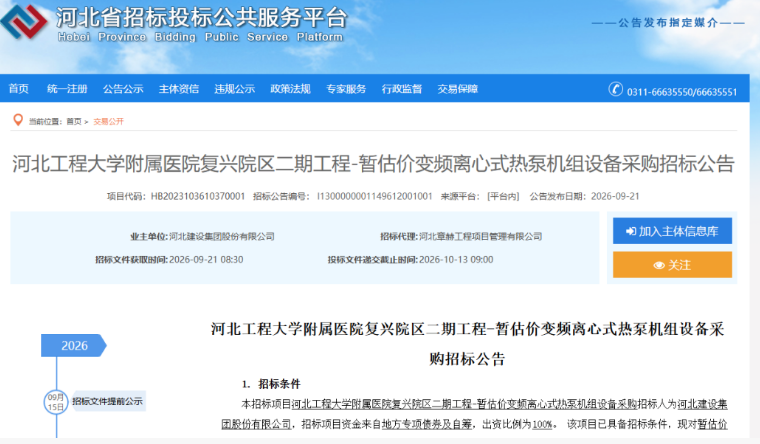Viewport: 760px width, 444px height.
Task: Open the 违规公示 menu item
Action: [235, 89]
